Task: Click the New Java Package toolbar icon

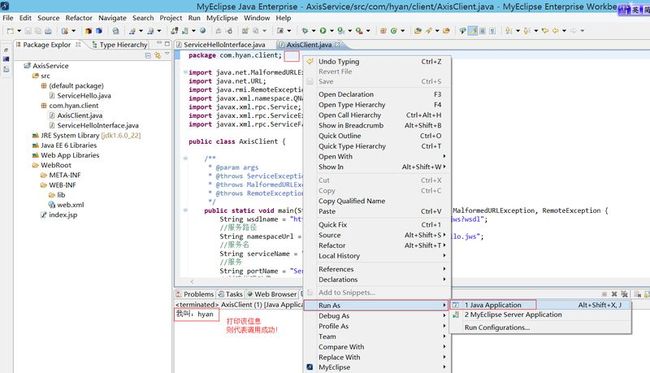Action: coord(383,31)
